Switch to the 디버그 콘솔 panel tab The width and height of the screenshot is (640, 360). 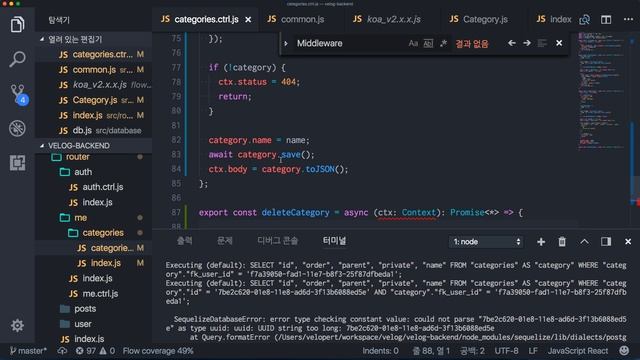point(278,241)
